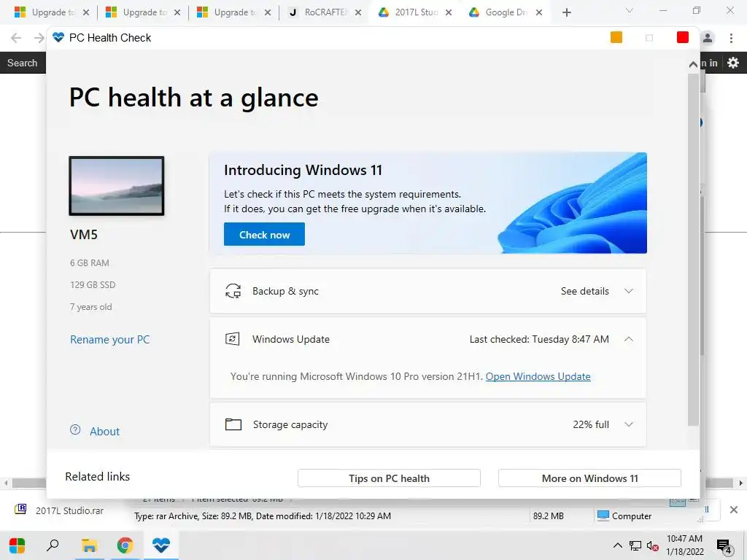Open Chrome profile avatar icon

click(x=708, y=38)
